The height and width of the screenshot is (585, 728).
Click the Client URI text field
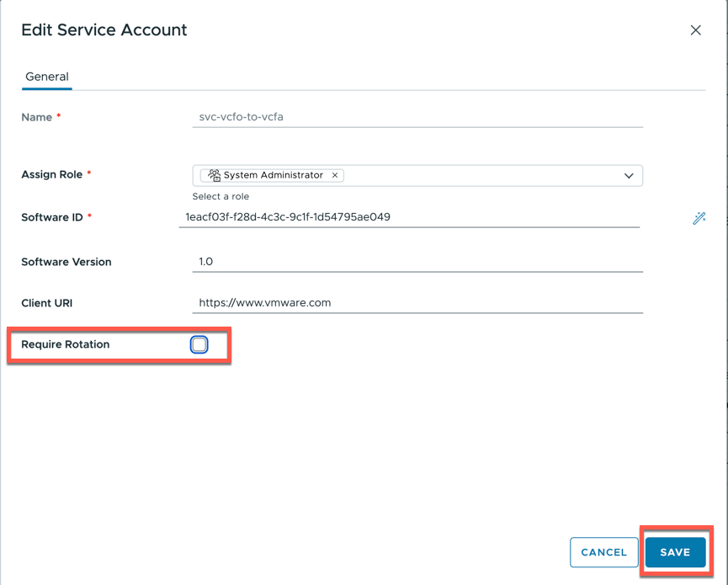[417, 303]
